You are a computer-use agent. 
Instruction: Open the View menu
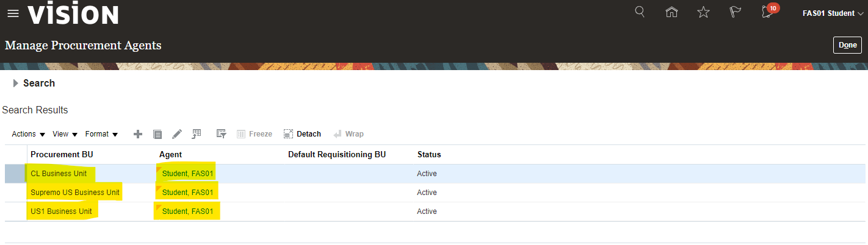[x=65, y=134]
